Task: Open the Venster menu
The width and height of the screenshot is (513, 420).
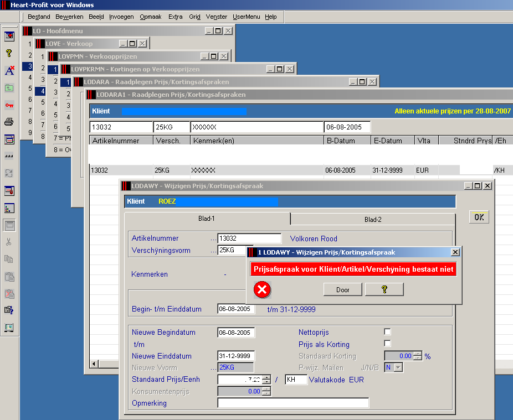Action: coord(216,17)
